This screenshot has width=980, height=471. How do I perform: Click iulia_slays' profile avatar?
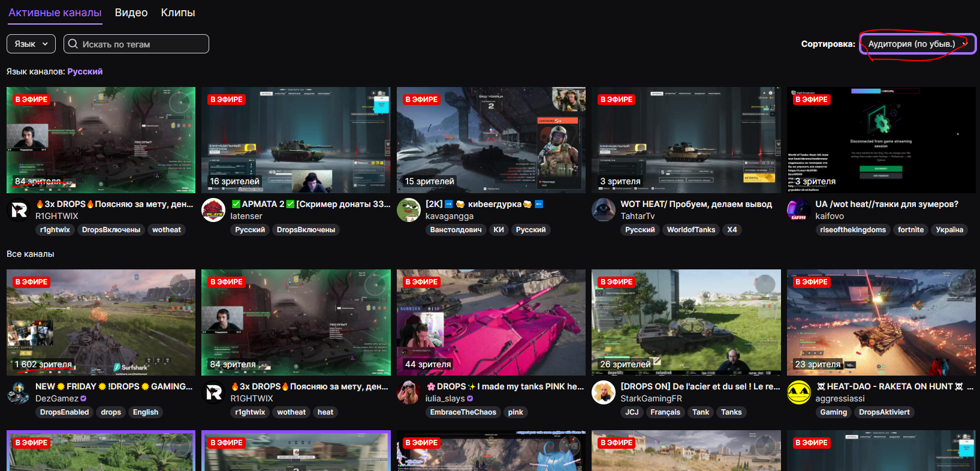point(409,392)
